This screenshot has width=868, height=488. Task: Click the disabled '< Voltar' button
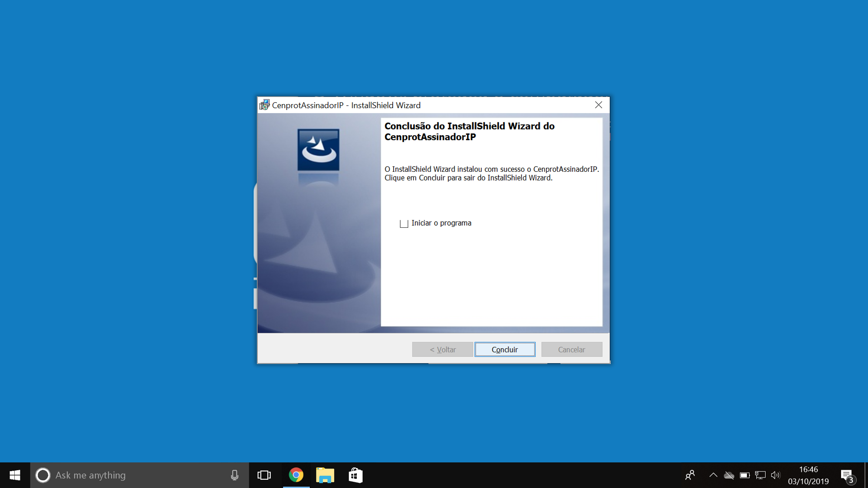pos(442,350)
